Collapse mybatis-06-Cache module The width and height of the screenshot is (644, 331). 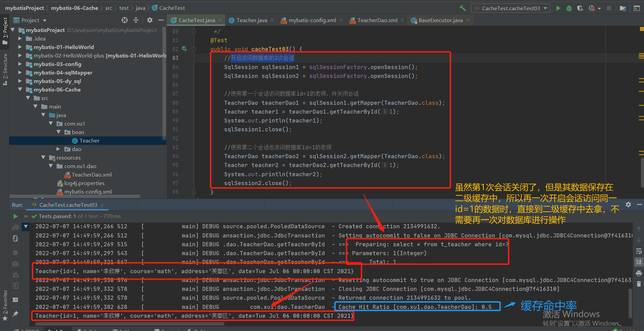tap(20, 89)
